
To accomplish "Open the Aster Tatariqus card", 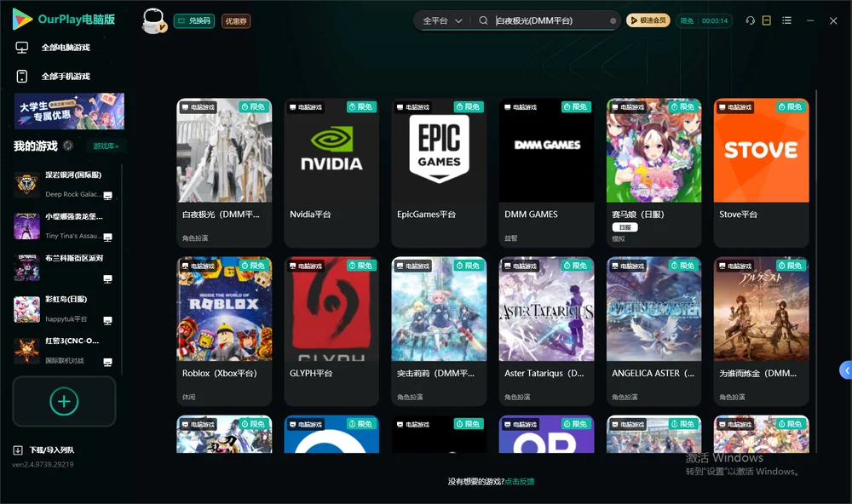I will click(547, 331).
